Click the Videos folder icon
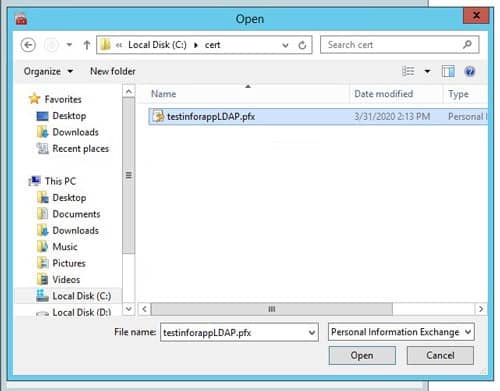 42,279
